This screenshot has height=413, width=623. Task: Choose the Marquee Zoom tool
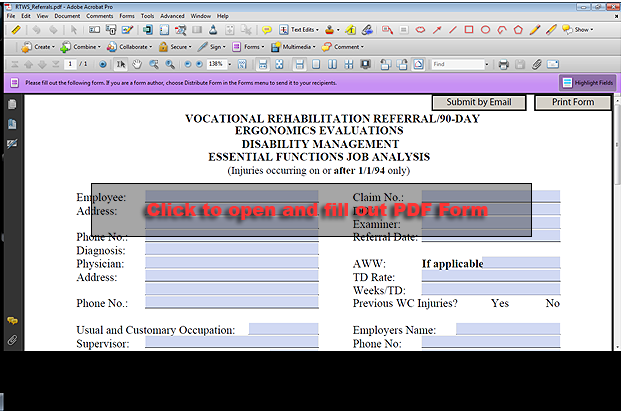(x=154, y=64)
